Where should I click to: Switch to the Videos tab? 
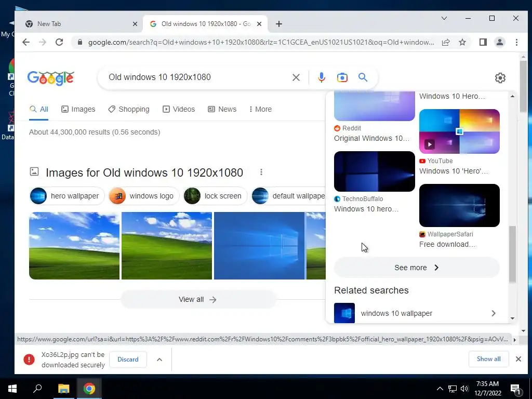[179, 109]
